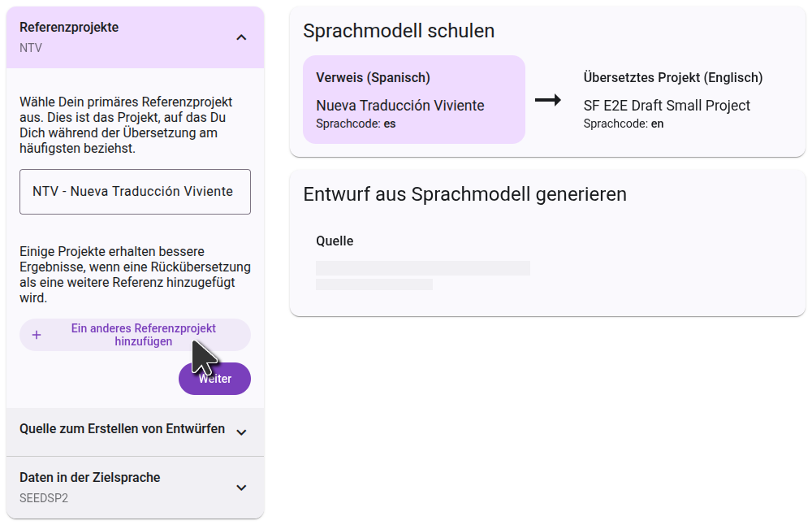Click the Sprachmodell schulen heading
812x525 pixels.
point(399,31)
